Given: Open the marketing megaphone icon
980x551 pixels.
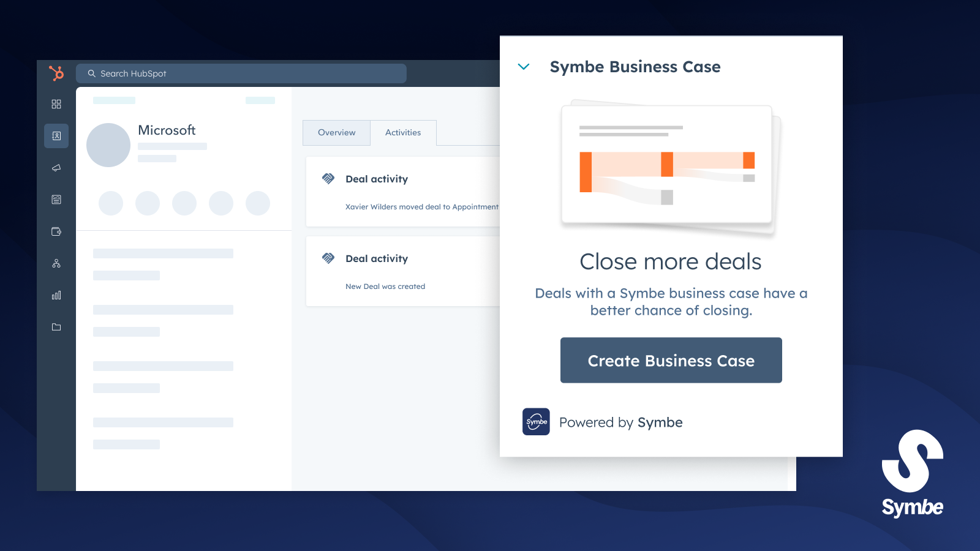Looking at the screenshot, I should click(x=56, y=168).
